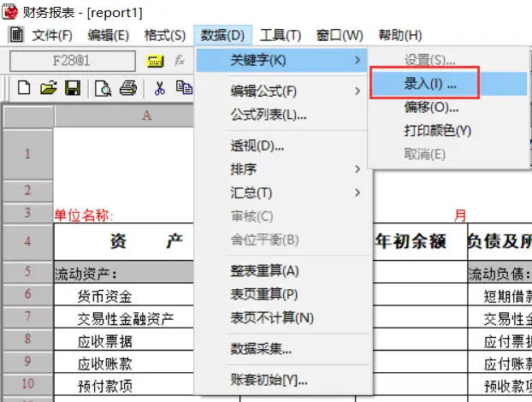
Task: Click the fx function icon
Action: [180, 61]
